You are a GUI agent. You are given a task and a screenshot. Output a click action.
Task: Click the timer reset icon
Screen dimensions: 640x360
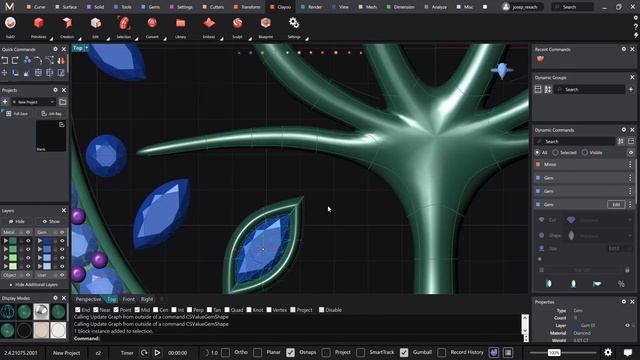click(144, 352)
